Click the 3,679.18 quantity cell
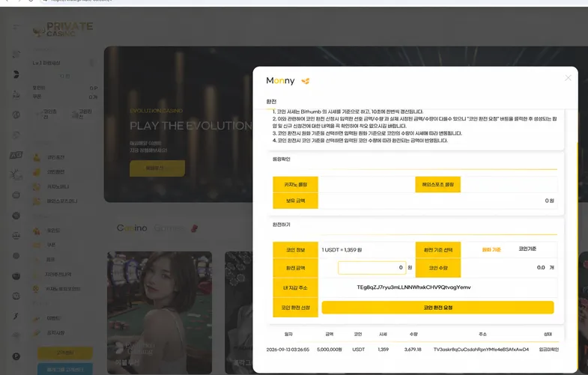The image size is (588, 375). [x=413, y=350]
